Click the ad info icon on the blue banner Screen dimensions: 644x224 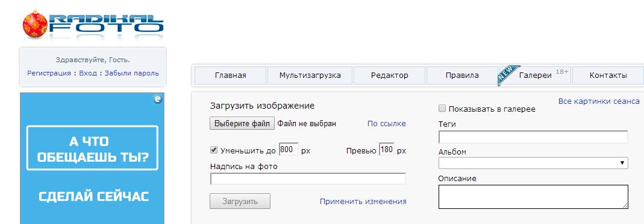pyautogui.click(x=158, y=99)
